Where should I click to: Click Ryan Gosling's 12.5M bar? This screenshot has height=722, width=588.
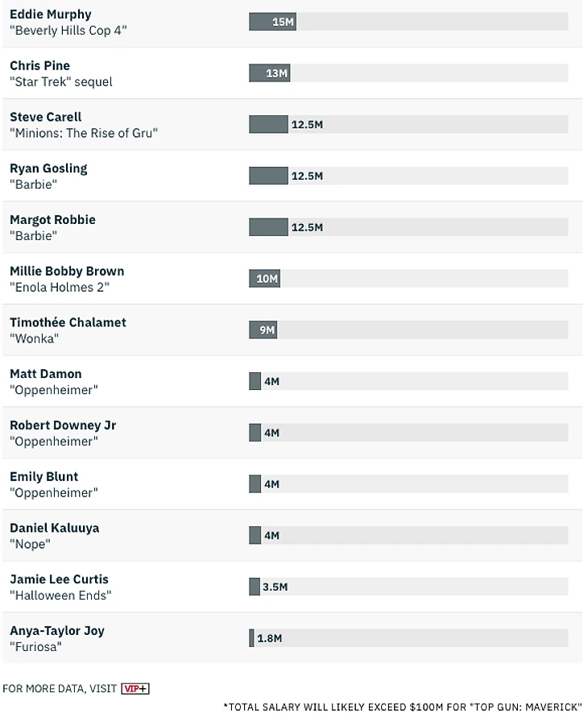pyautogui.click(x=268, y=176)
